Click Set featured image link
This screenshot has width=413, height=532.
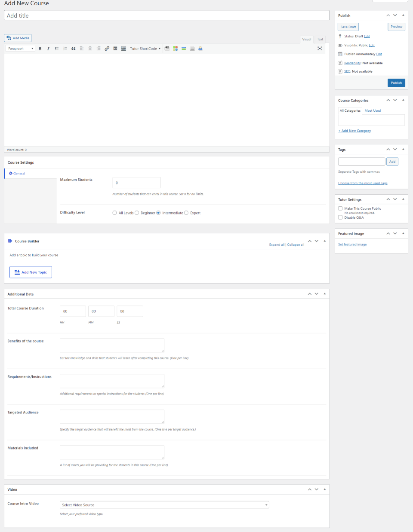352,245
